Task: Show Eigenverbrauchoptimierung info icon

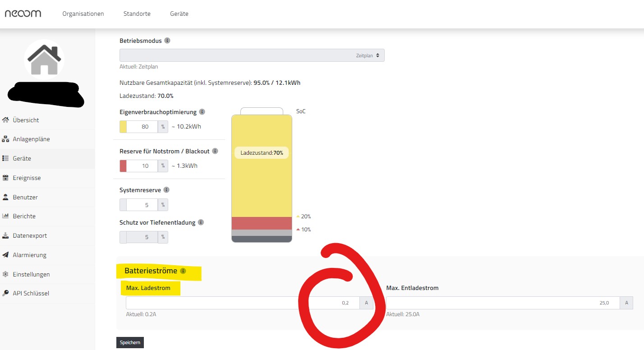Action: pos(202,112)
